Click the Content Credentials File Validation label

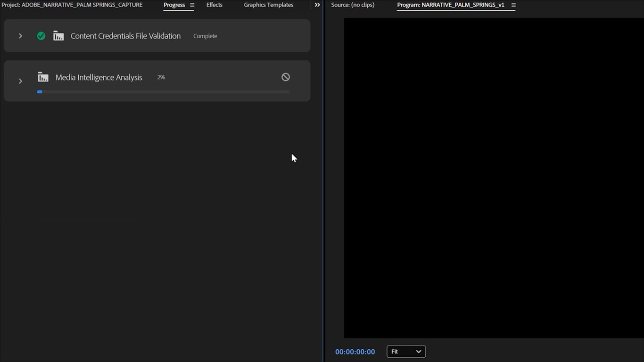[125, 36]
